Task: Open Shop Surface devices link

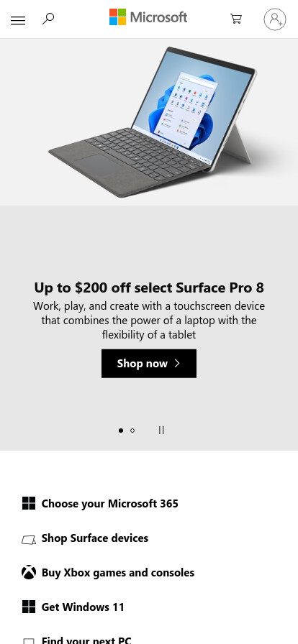Action: click(95, 538)
